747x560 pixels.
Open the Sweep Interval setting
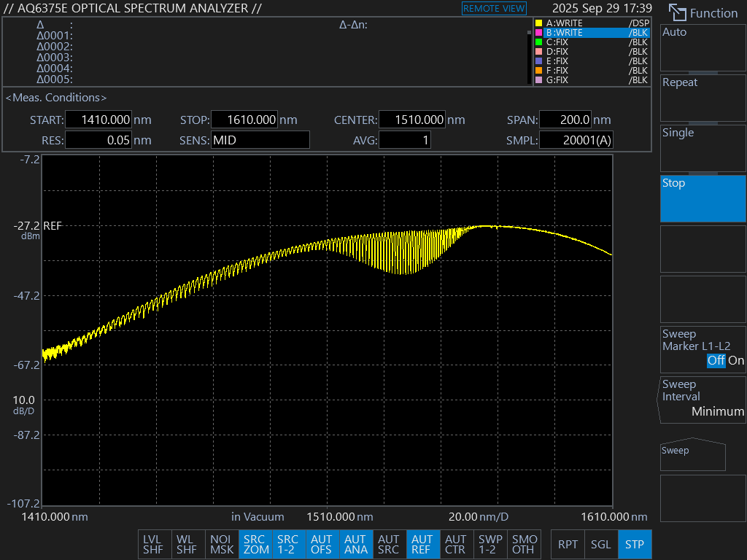703,398
